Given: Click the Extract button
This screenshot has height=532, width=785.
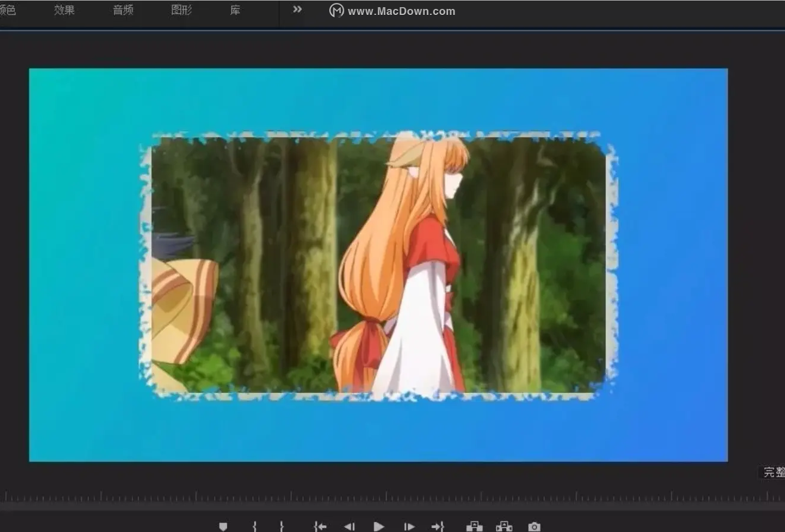Looking at the screenshot, I should click(x=504, y=527).
